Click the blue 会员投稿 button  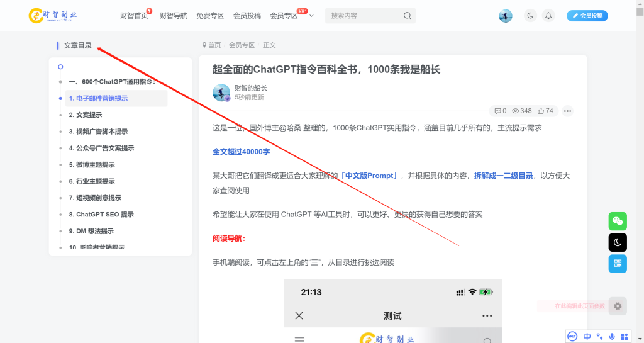587,16
